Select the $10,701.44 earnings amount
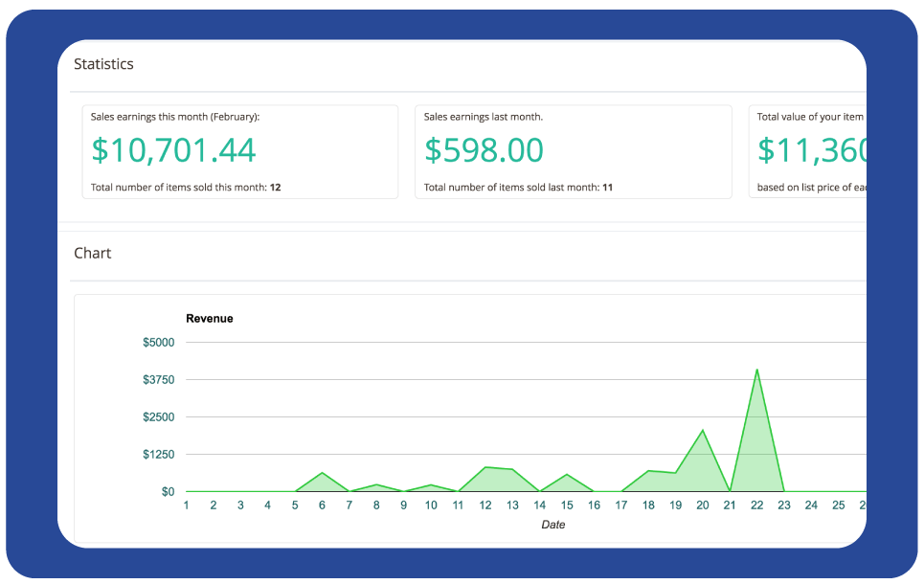Screen dimensions: 924x584 [x=173, y=150]
